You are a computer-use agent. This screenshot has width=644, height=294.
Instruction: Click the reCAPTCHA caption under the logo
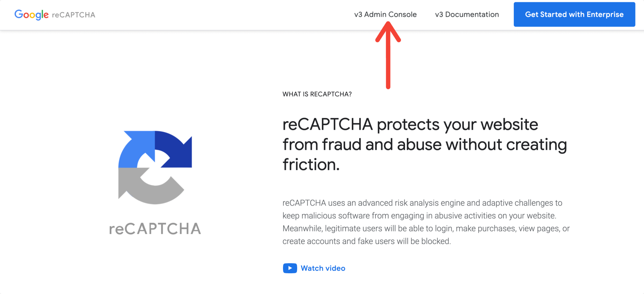(155, 229)
